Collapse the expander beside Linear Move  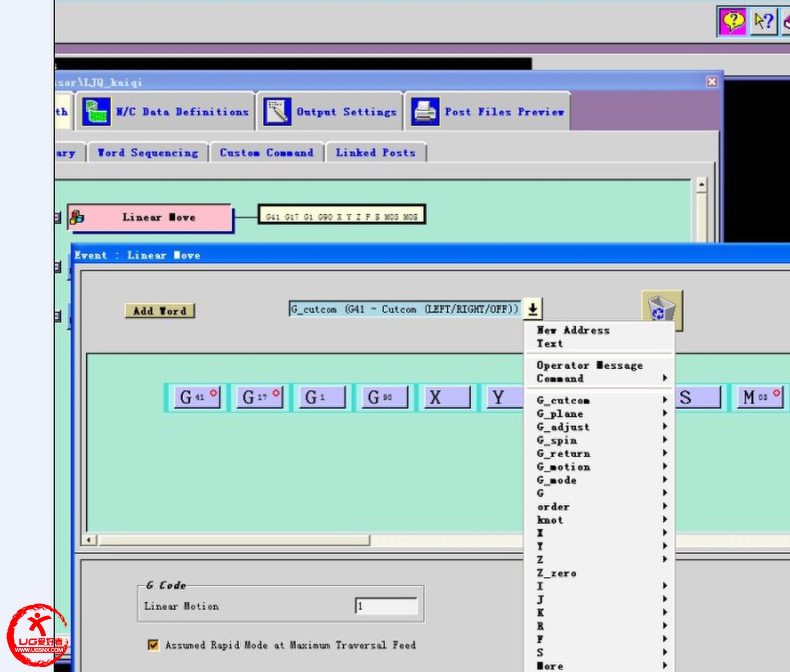click(57, 218)
